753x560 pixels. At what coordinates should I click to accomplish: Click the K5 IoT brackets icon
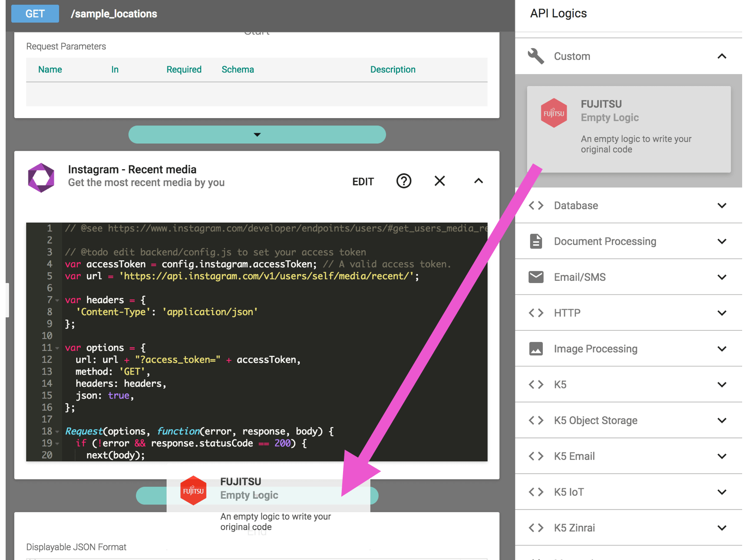pos(536,492)
